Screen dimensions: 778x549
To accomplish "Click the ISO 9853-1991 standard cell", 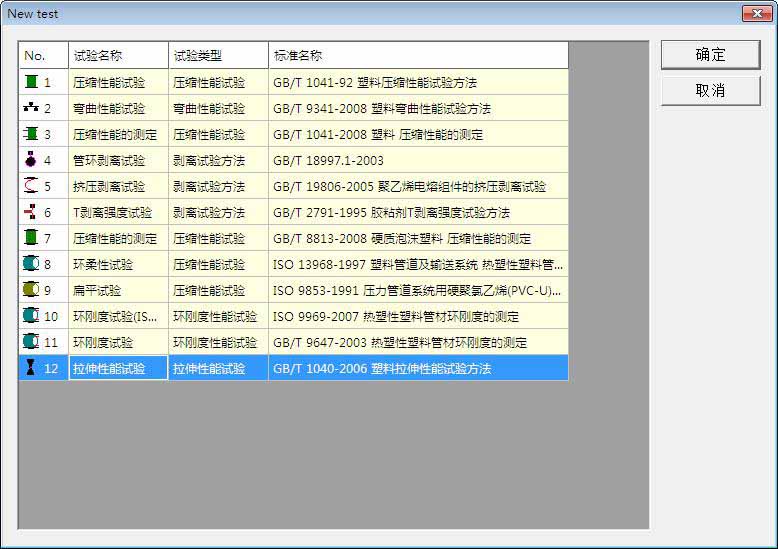I will click(x=418, y=291).
